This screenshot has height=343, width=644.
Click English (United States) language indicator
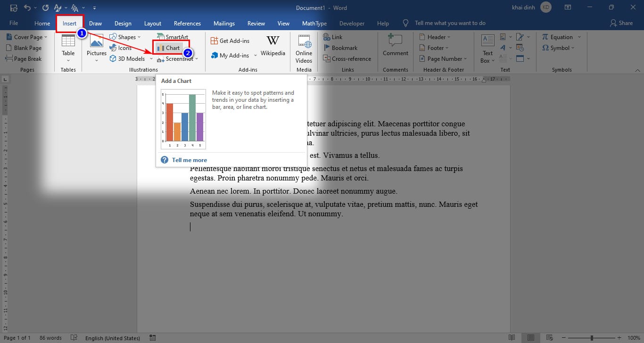(113, 338)
